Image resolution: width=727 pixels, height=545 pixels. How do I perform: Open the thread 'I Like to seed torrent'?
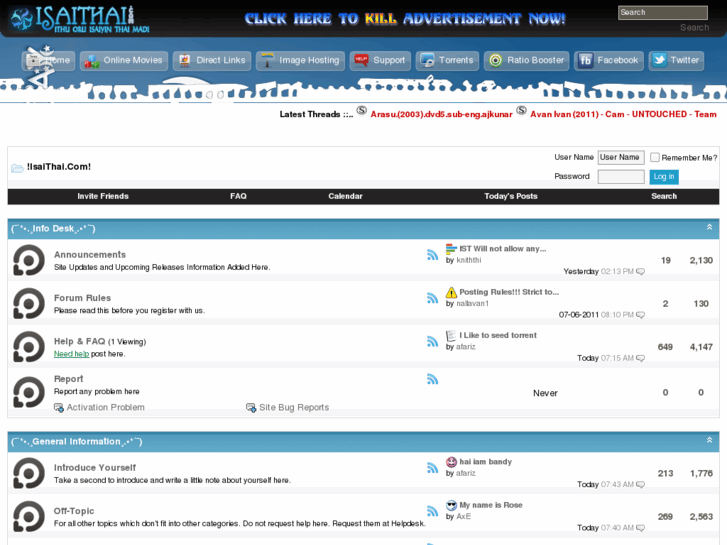498,335
